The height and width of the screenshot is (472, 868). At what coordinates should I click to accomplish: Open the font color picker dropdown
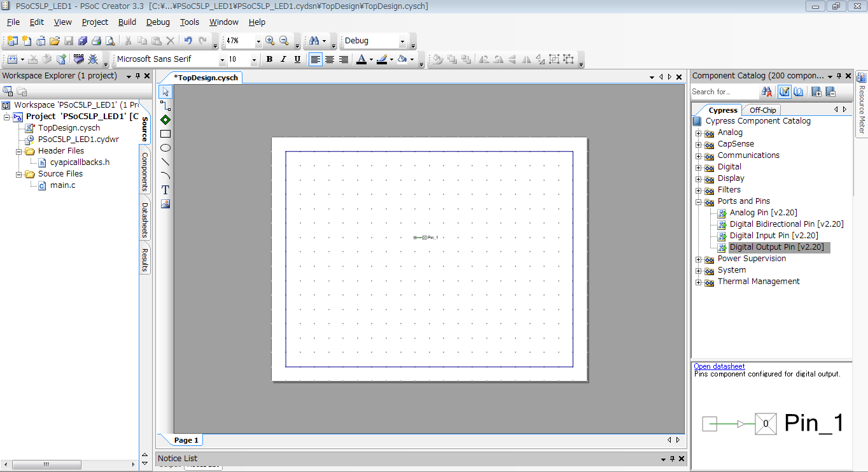click(x=371, y=60)
